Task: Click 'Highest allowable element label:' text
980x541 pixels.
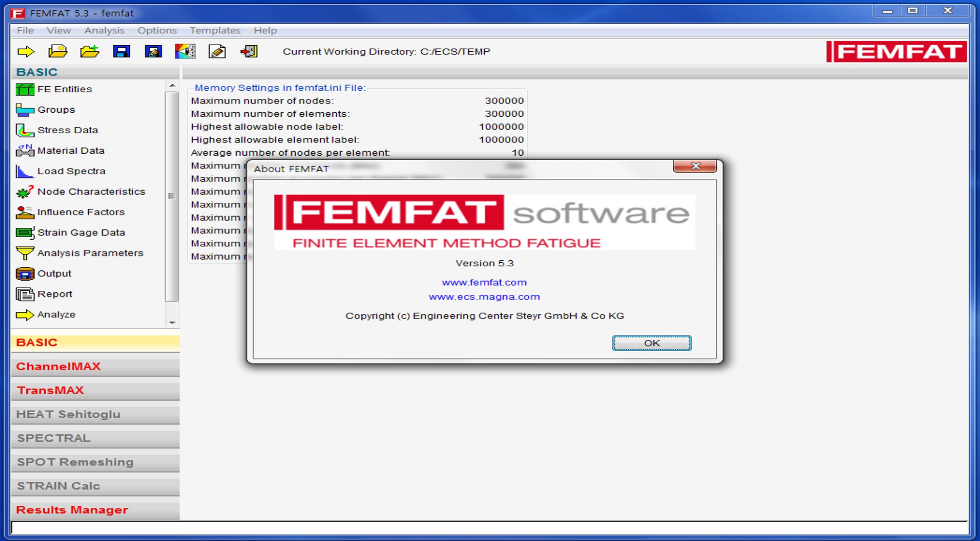Action: coord(275,140)
